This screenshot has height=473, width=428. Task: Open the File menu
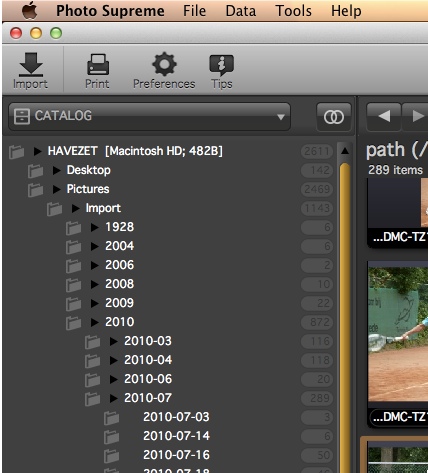point(194,11)
